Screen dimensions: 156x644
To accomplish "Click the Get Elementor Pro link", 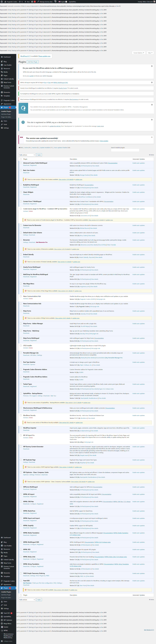I will [42, 242].
